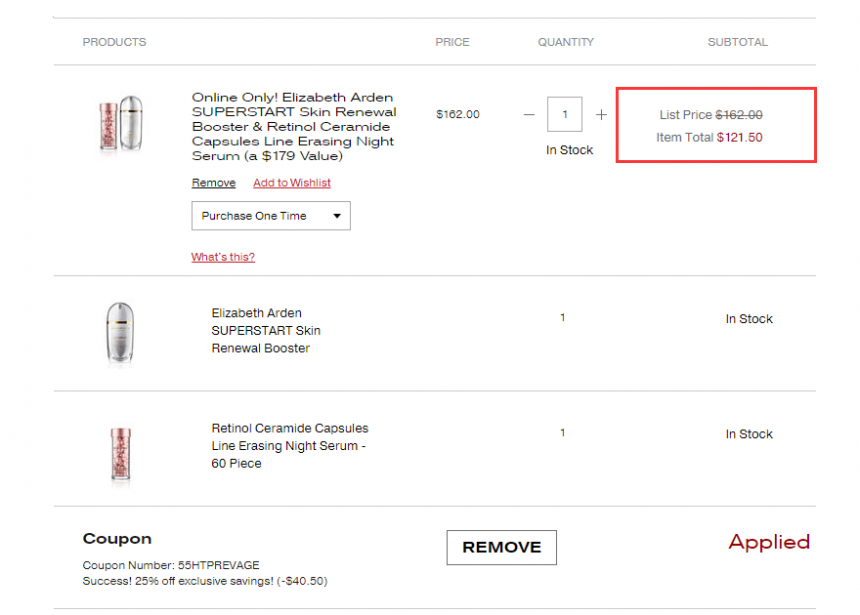Click the $162.00 unit price
The image size is (860, 615).
(457, 114)
